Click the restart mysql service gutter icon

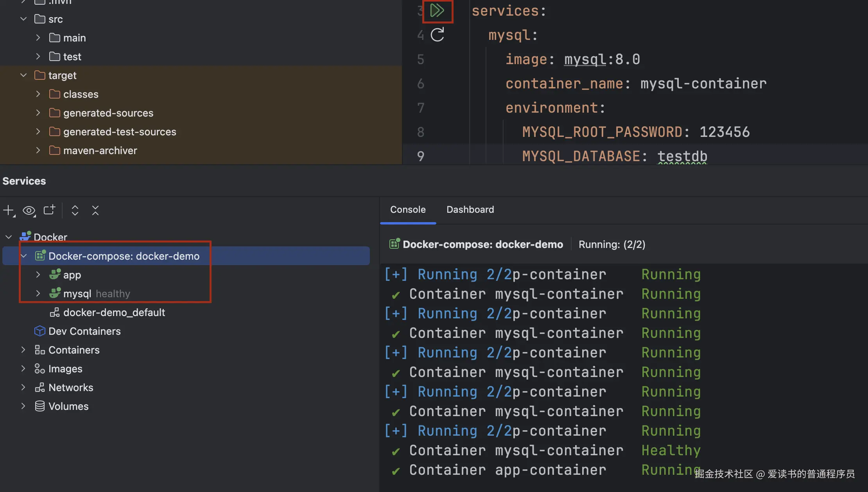coord(437,35)
